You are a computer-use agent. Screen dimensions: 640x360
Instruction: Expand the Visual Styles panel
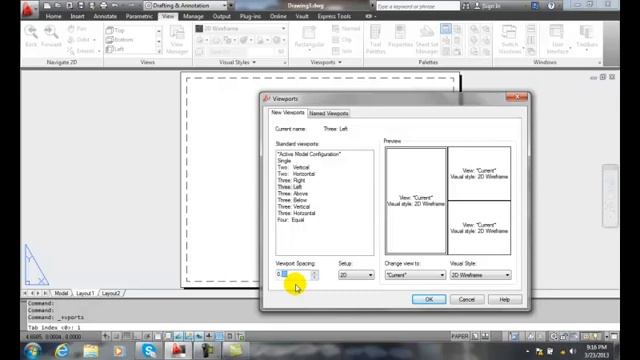coord(237,62)
